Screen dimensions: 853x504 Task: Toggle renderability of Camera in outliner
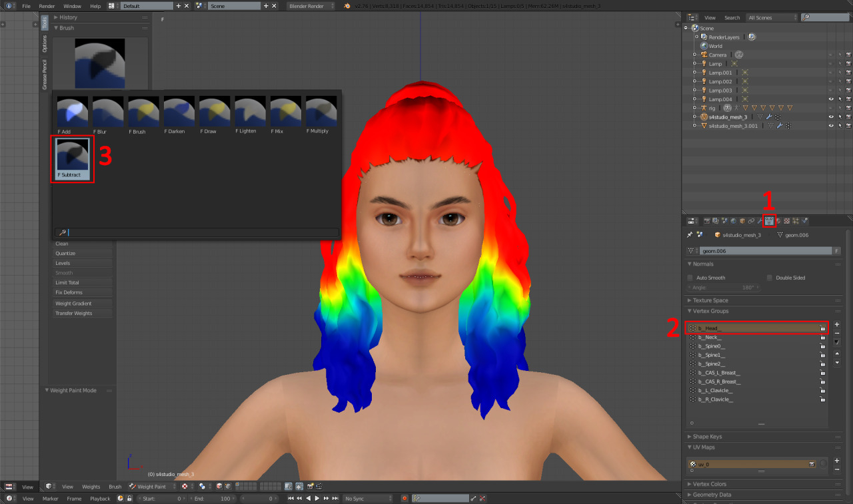(x=848, y=55)
